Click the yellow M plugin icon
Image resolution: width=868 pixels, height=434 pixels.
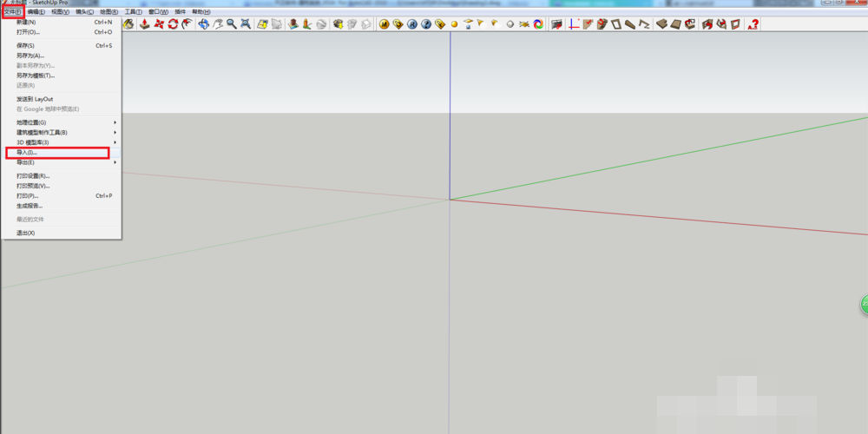click(x=385, y=23)
